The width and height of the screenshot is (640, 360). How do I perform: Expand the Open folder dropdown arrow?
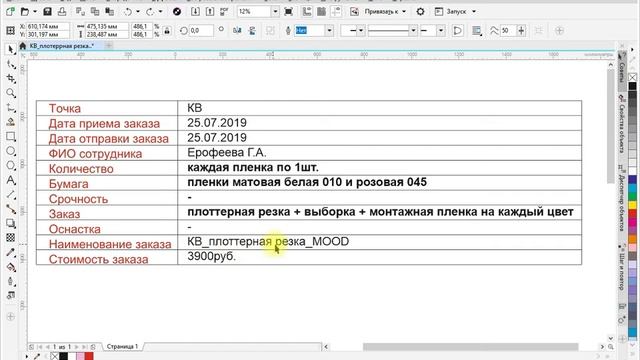[35, 11]
